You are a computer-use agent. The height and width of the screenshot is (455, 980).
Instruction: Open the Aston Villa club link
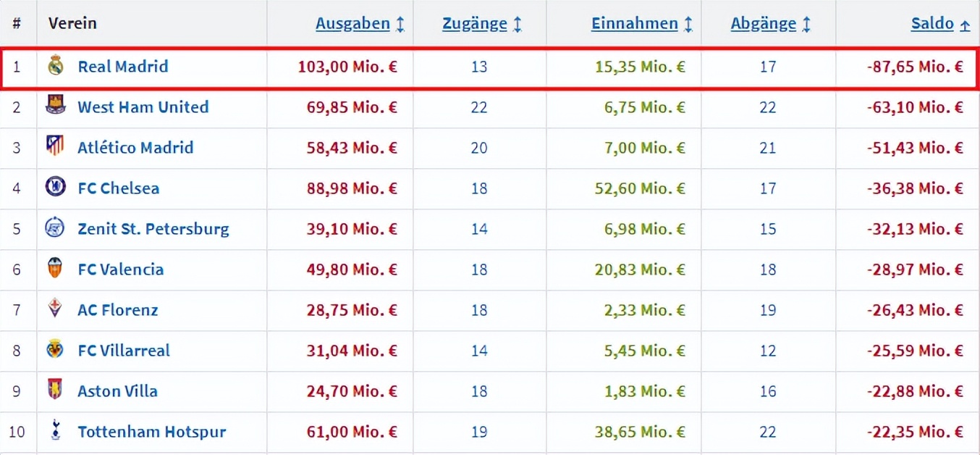[117, 391]
